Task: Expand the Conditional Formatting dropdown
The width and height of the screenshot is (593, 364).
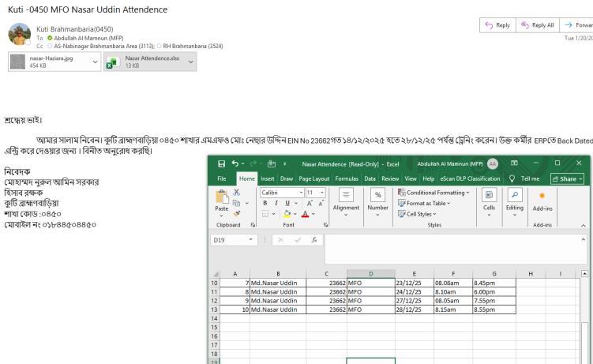Action: point(437,192)
